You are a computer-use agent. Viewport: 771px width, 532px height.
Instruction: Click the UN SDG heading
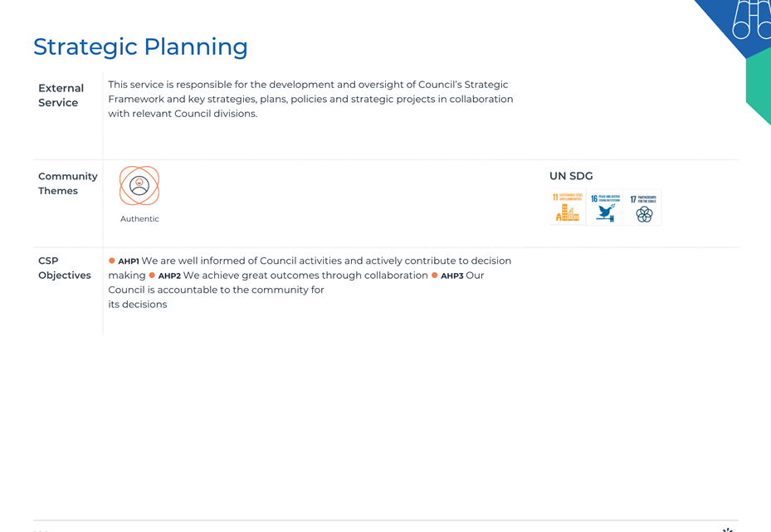point(571,176)
